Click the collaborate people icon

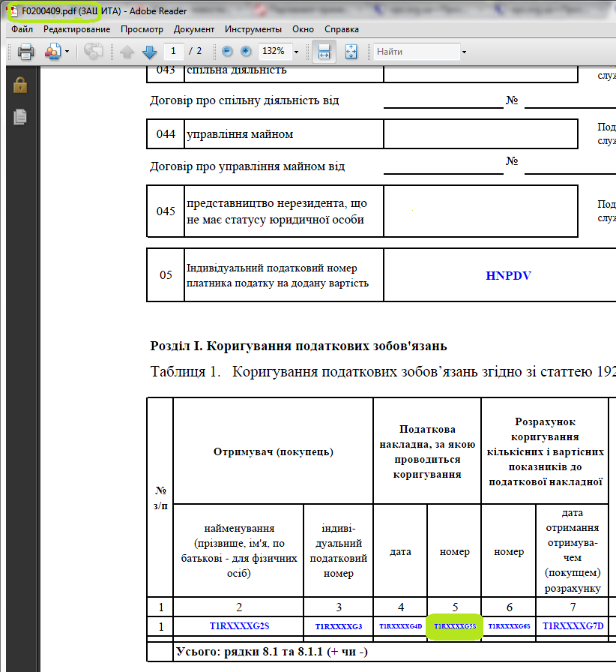coord(52,52)
